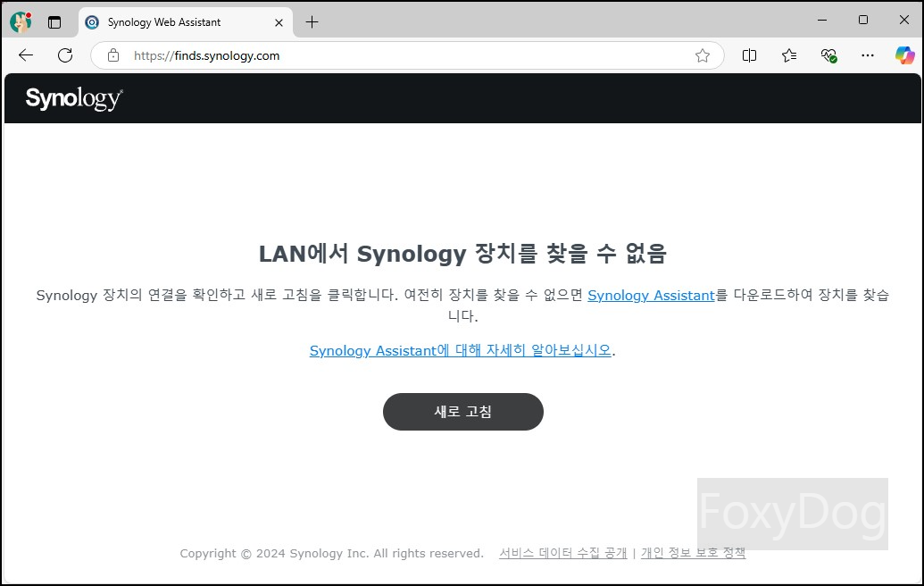
Task: Minimize the browser window
Action: [x=822, y=20]
